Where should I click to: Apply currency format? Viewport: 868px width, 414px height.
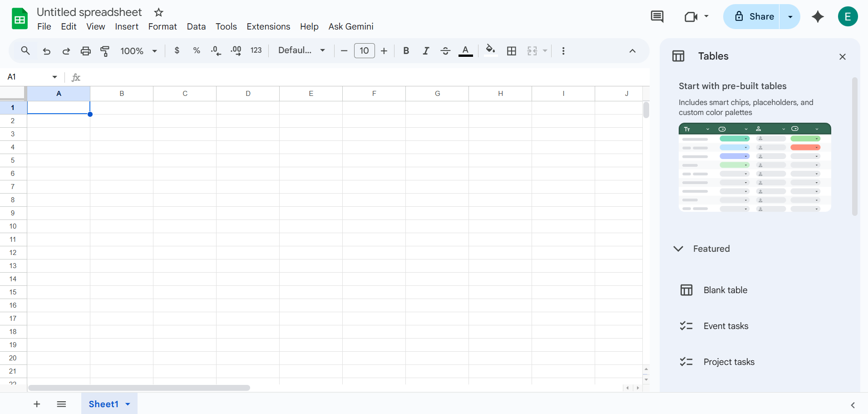click(177, 51)
